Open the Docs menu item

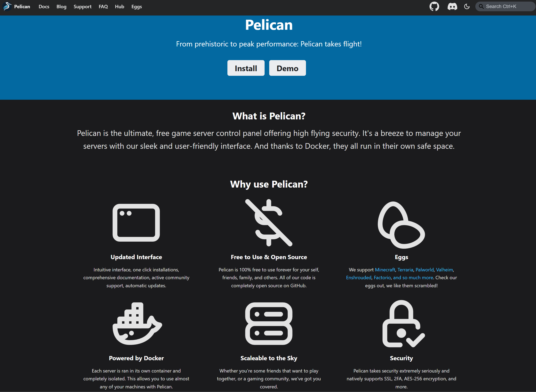click(x=44, y=7)
